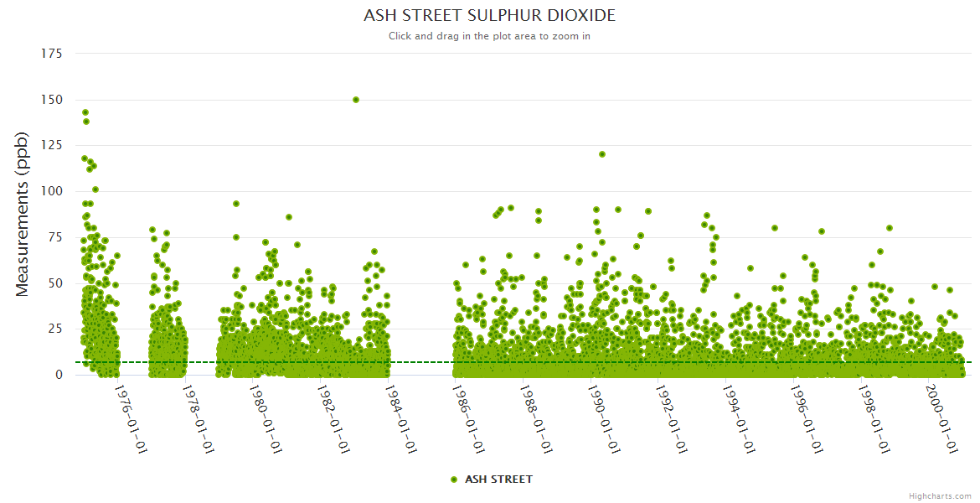Screen dimensions: 980x503
Task: Click the 93 ppb point before 1980
Action: [x=236, y=204]
